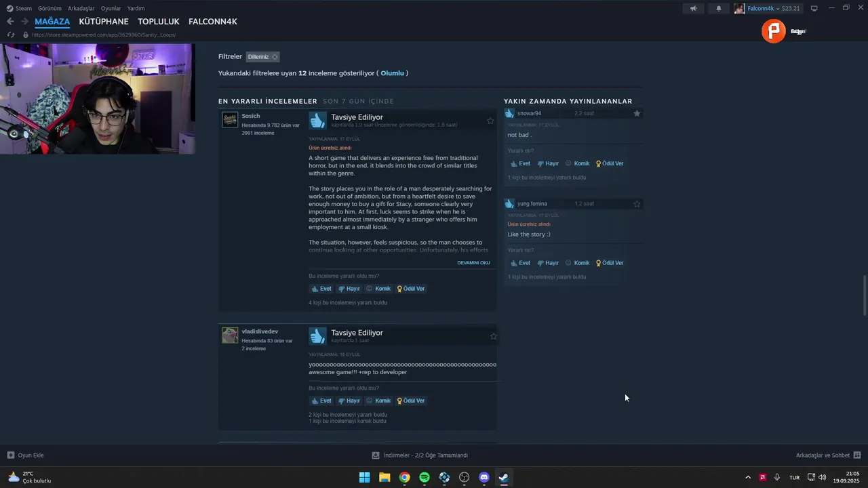Toggle the star on yung fomina's review
This screenshot has height=488, width=868.
click(x=637, y=203)
